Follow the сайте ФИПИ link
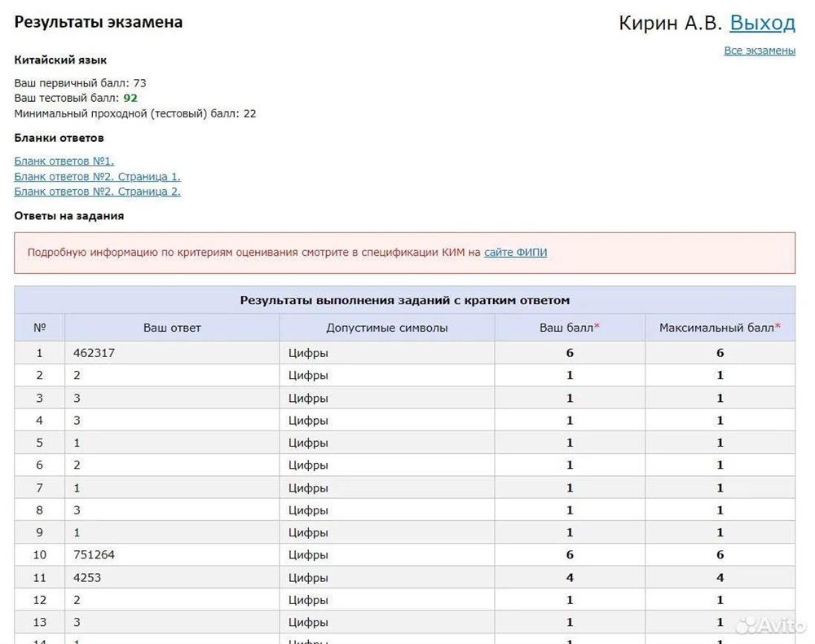Screen dimensions: 815x644 (516, 253)
